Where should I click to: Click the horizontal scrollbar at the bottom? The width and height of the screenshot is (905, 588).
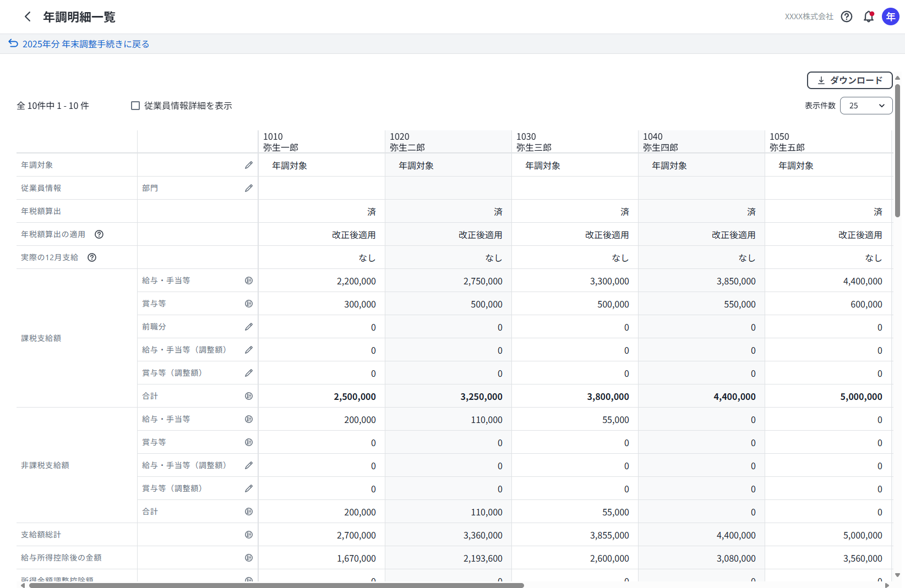tap(276, 585)
